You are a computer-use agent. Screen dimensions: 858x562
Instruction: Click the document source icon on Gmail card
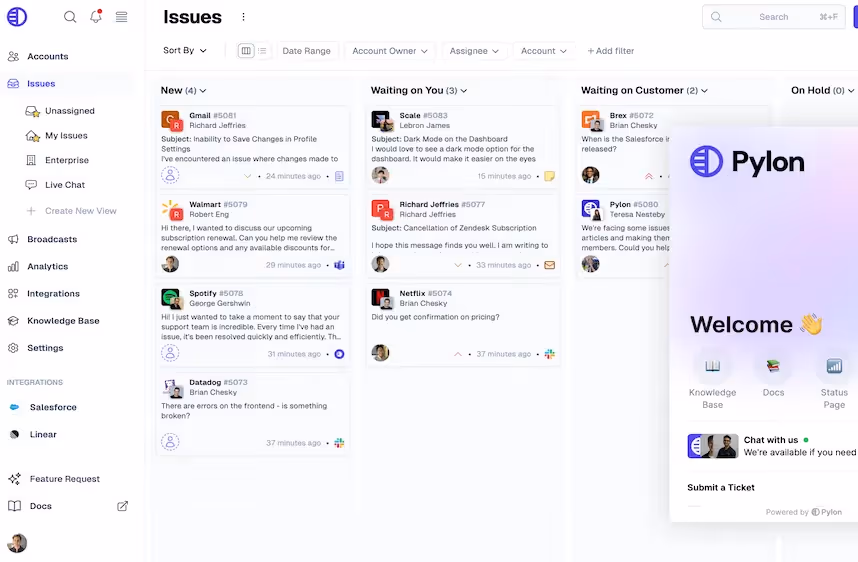tap(339, 176)
